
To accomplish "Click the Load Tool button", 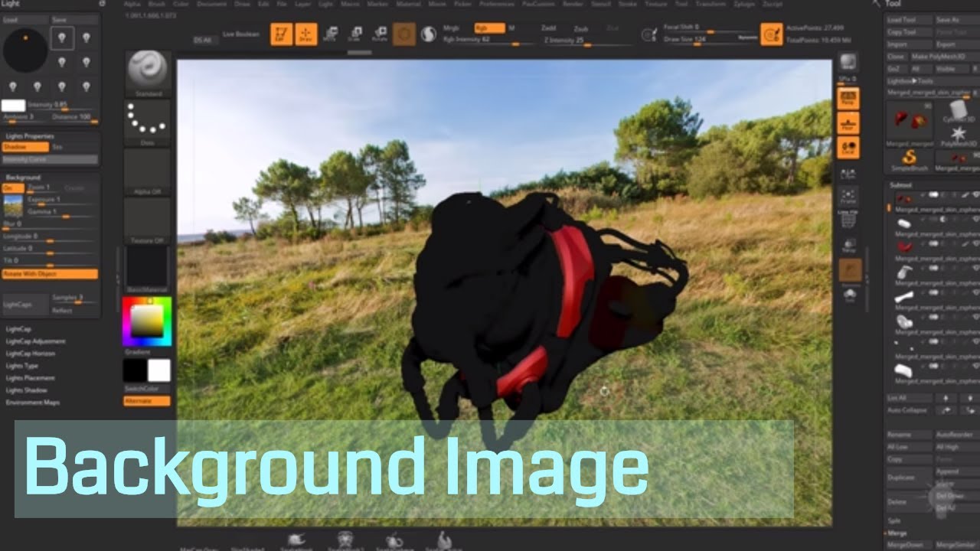I will (x=909, y=20).
